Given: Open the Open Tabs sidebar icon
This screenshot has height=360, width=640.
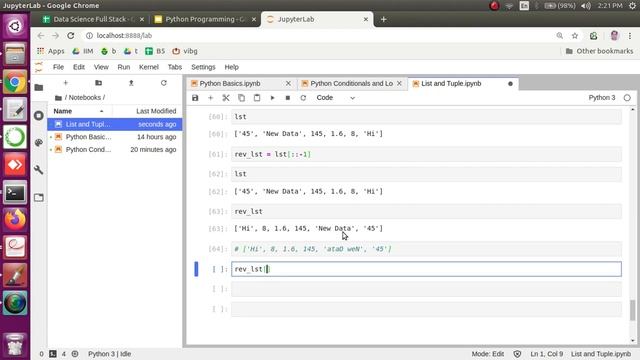Looking at the screenshot, I should coord(39,198).
